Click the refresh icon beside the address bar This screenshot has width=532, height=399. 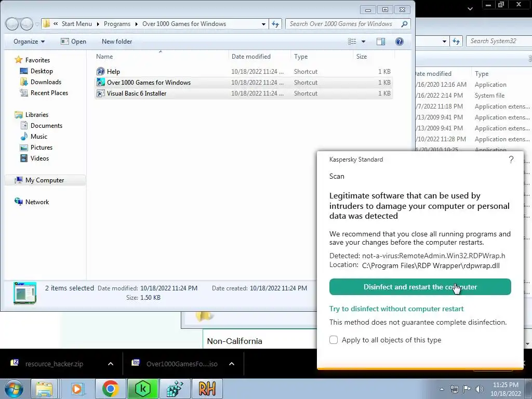click(x=275, y=24)
